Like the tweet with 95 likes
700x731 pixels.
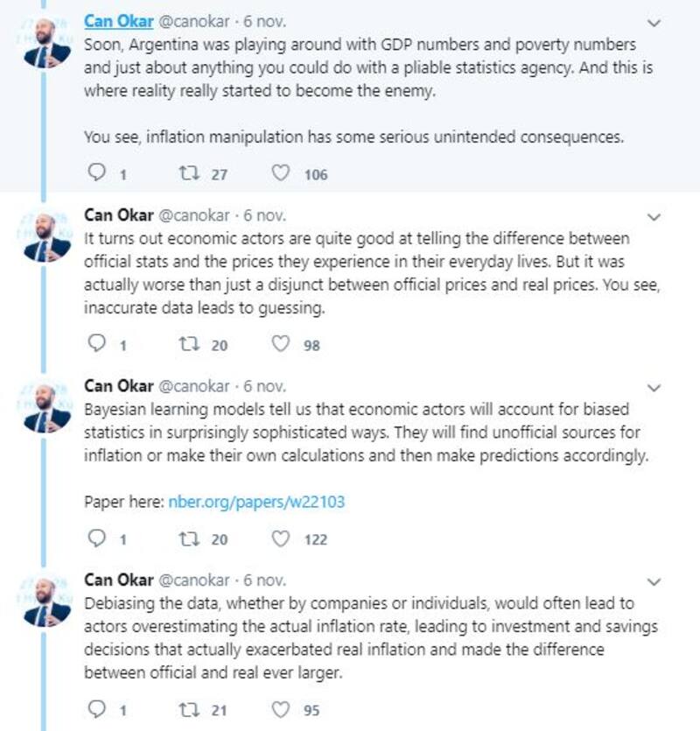[281, 710]
